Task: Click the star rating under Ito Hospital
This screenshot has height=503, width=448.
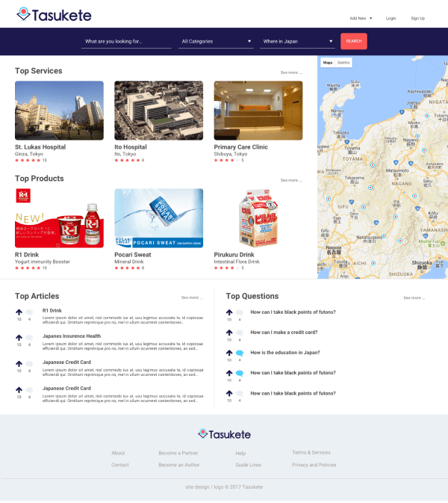Action: click(127, 161)
